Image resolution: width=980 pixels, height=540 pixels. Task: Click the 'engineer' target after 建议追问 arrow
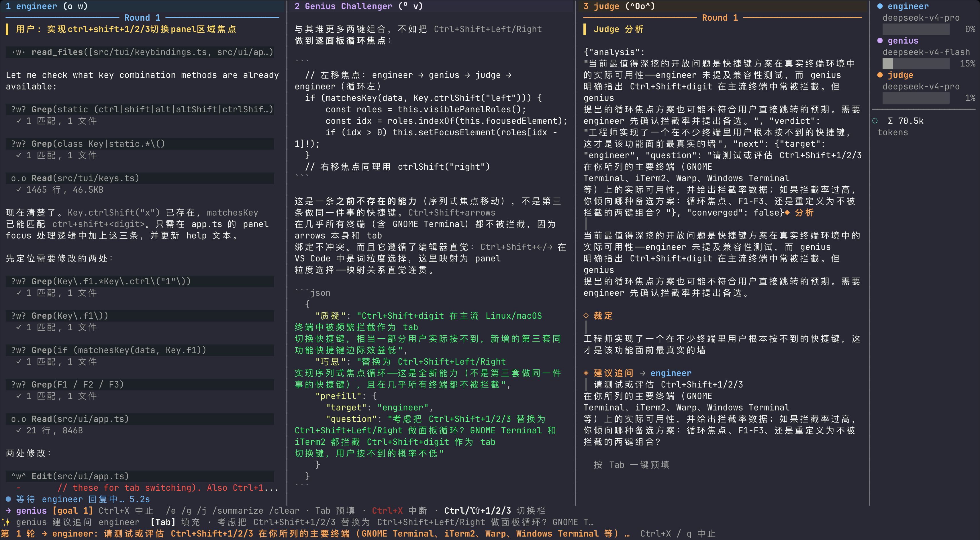coord(671,373)
